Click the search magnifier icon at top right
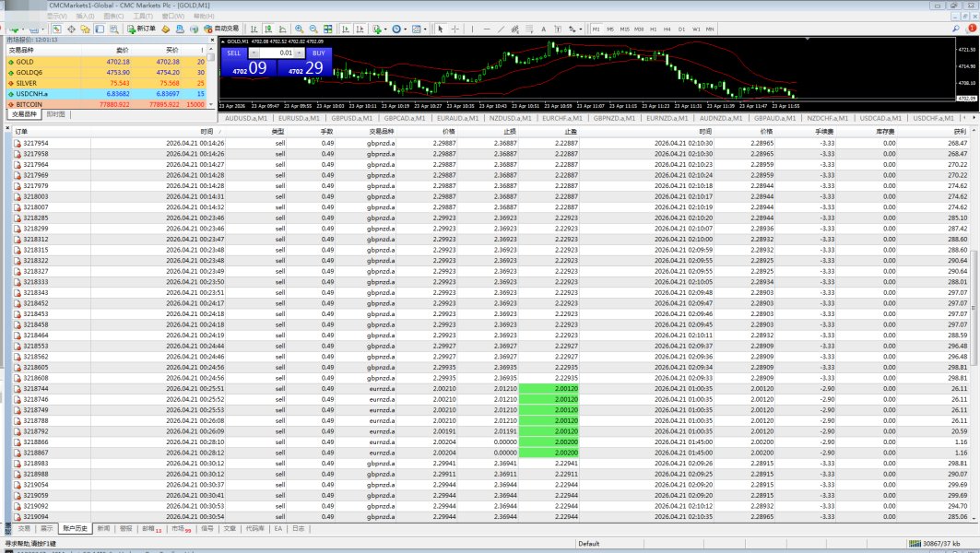This screenshot has height=553, width=980. 956,29
